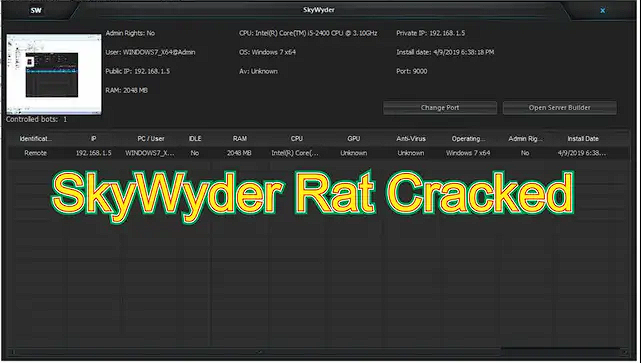Sort by Admin Rights column header
Image resolution: width=641 pixels, height=363 pixels.
(525, 139)
